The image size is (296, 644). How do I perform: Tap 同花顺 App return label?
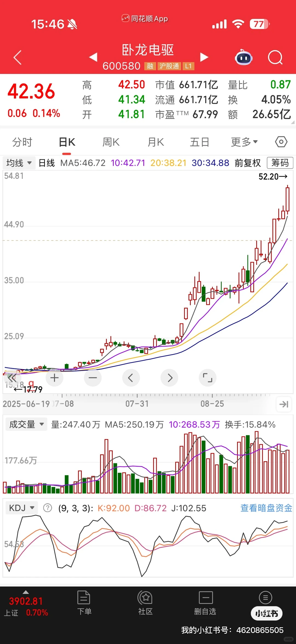point(145,18)
